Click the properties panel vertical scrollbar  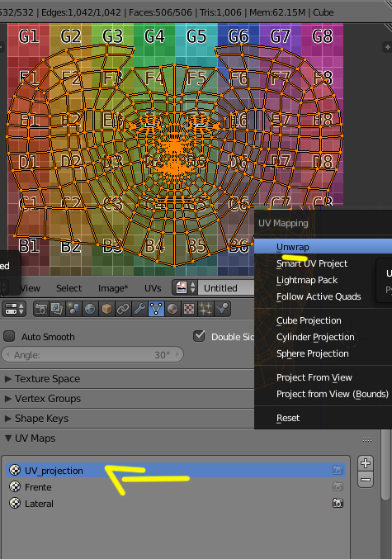[385, 465]
